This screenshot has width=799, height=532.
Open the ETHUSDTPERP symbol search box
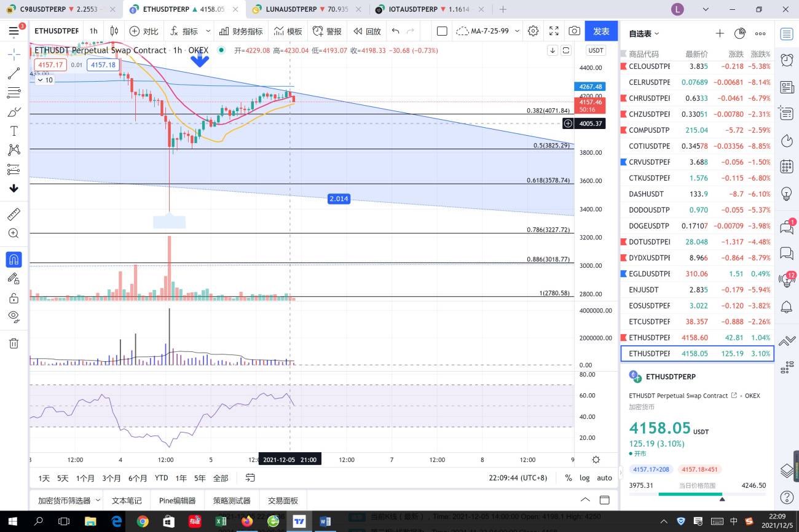coord(56,31)
